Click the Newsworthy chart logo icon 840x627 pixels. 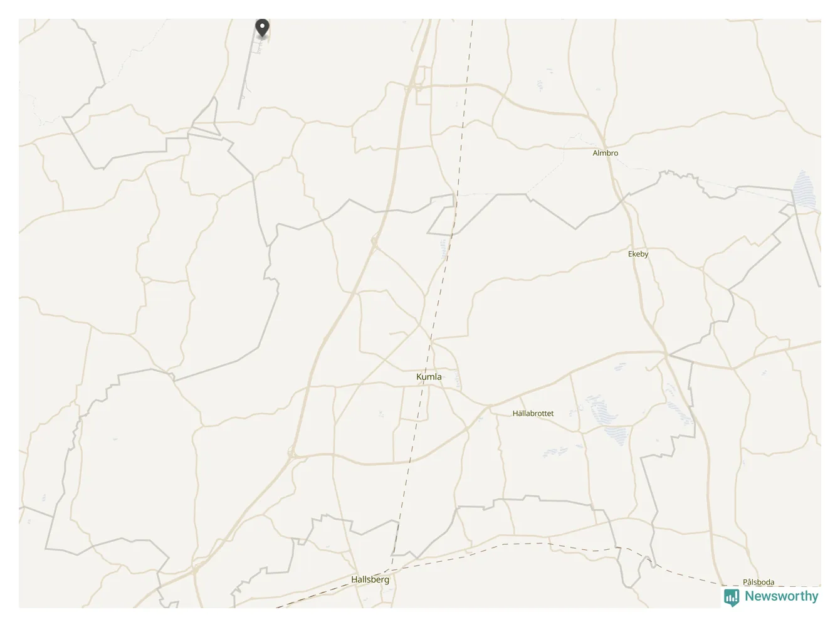732,598
